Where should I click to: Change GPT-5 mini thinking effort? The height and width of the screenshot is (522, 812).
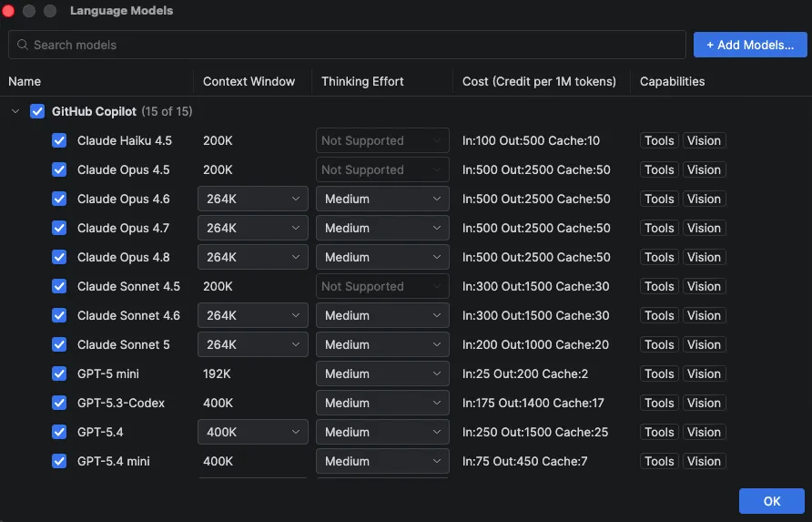click(x=382, y=374)
